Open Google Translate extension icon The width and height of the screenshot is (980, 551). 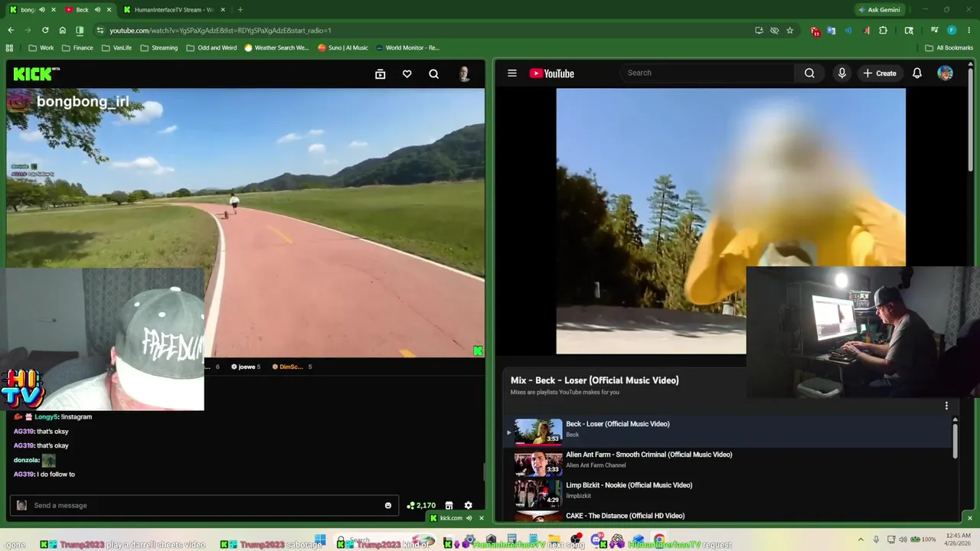click(x=831, y=31)
